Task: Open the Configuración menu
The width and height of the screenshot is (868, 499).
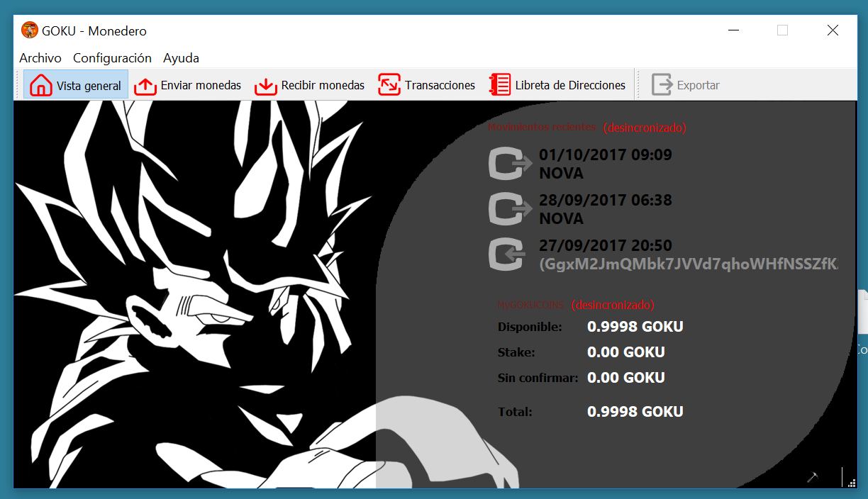Action: tap(112, 58)
